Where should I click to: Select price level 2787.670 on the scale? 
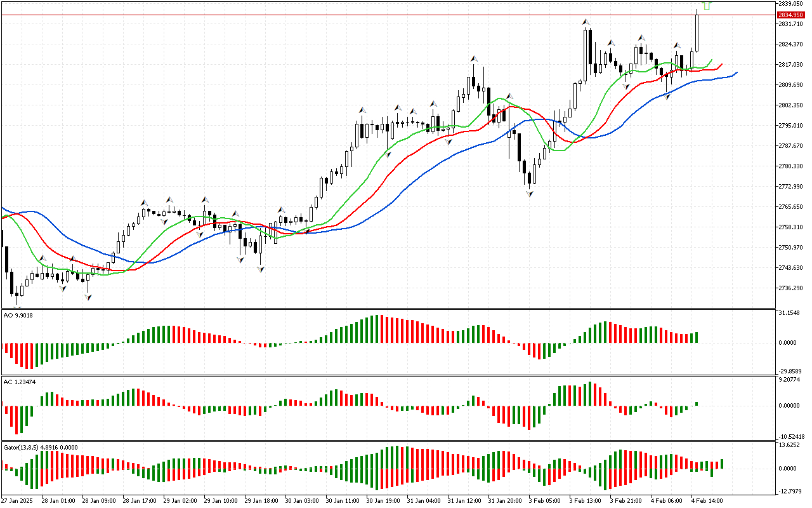coord(789,145)
